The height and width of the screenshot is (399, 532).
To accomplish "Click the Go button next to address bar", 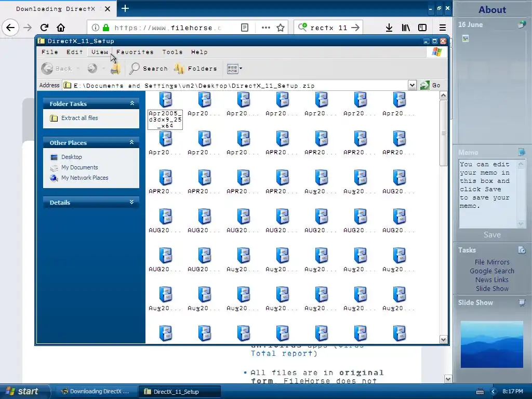I will click(430, 85).
